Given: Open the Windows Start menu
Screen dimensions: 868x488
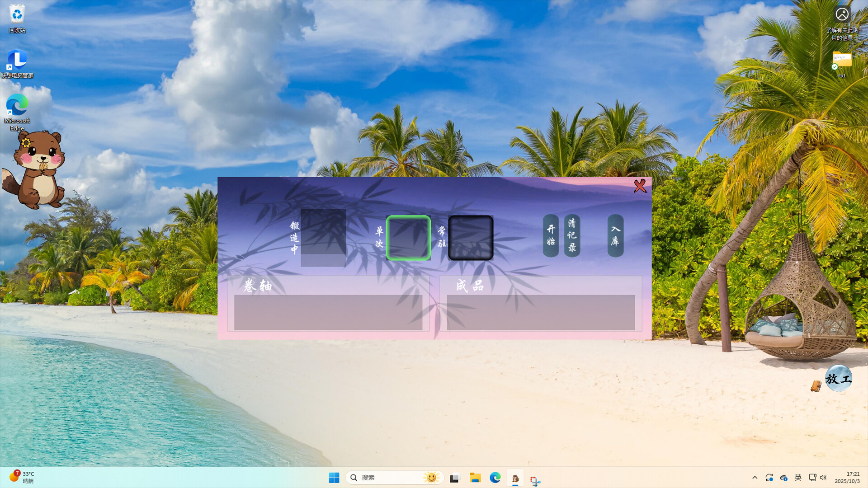Looking at the screenshot, I should tap(334, 477).
